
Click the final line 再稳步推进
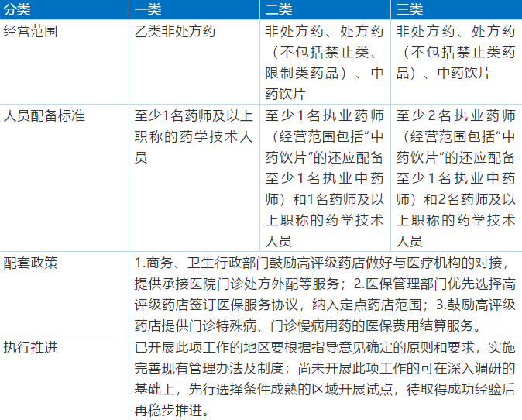coord(172,409)
